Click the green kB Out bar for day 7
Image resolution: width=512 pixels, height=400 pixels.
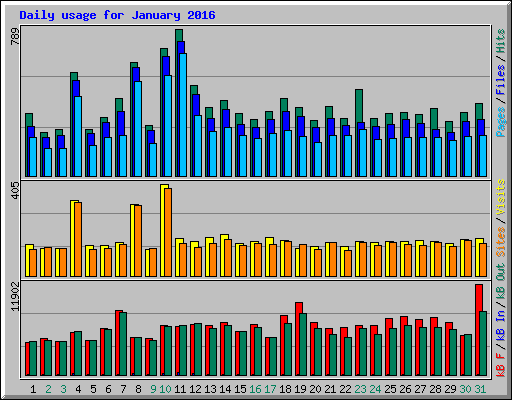tap(123, 344)
